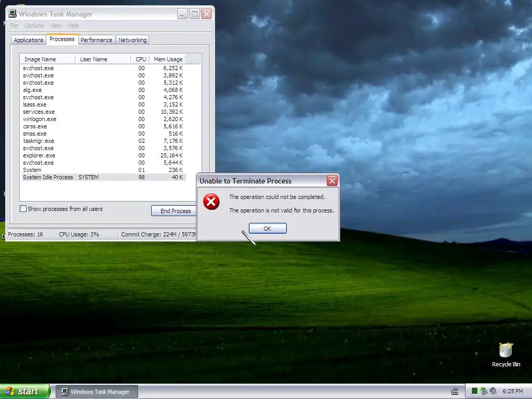Select the taskmgr.exe process row
Viewport: 532px width, 399px height.
point(103,141)
